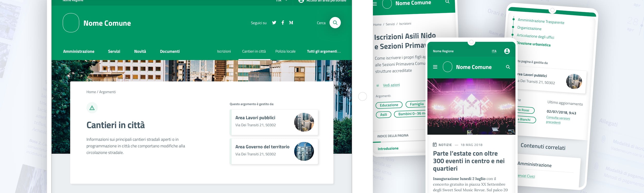Click the Vedi azioni link
The height and width of the screenshot is (193, 644).
pyautogui.click(x=391, y=85)
